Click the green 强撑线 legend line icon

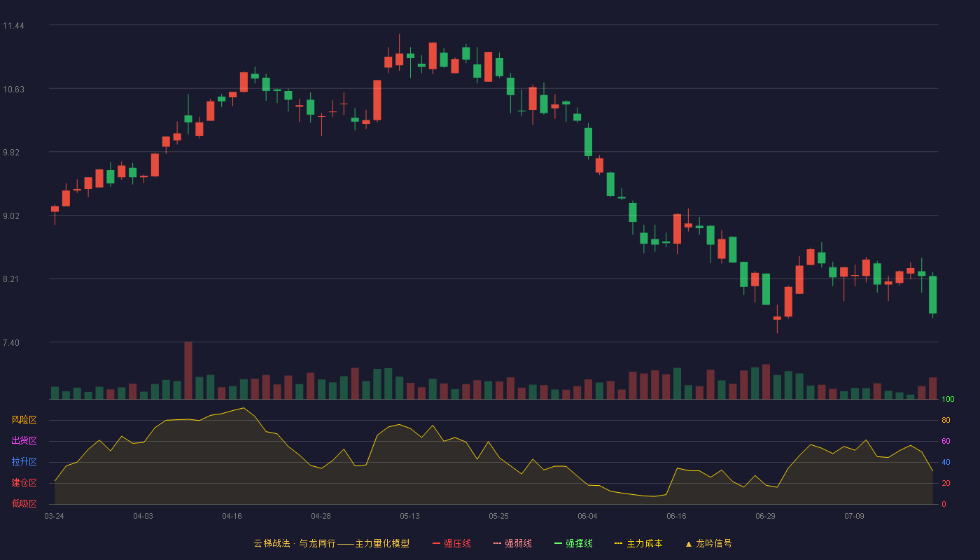click(559, 543)
